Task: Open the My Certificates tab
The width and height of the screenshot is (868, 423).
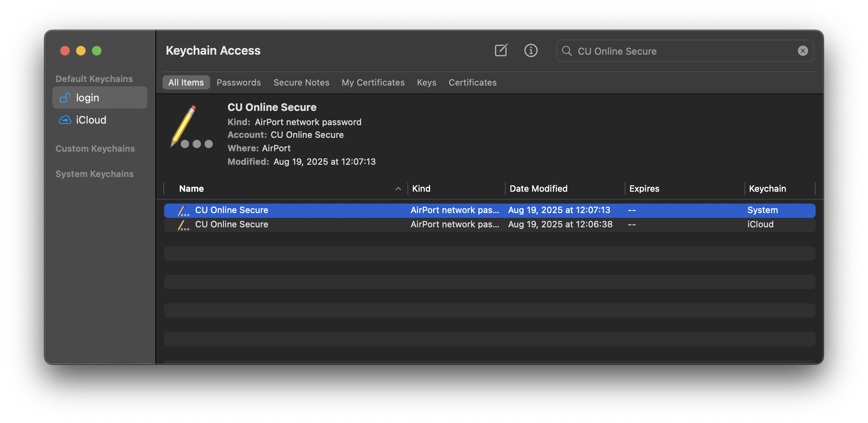Action: point(373,82)
